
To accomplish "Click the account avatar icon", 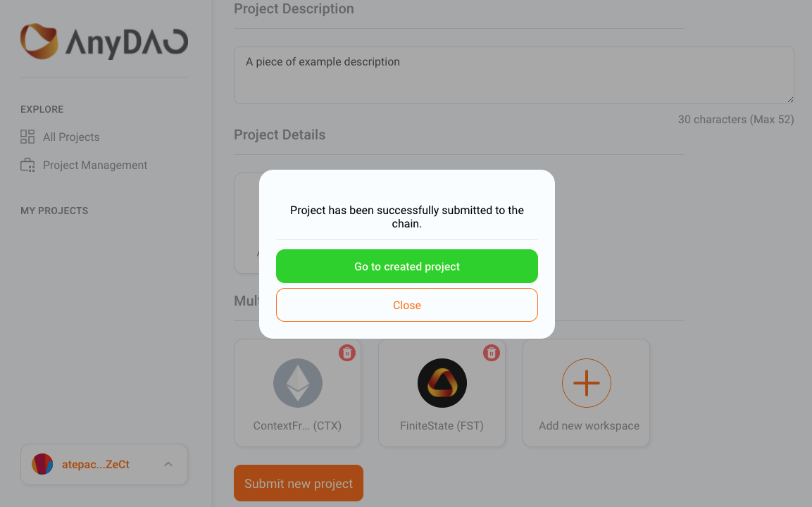I will [x=42, y=464].
